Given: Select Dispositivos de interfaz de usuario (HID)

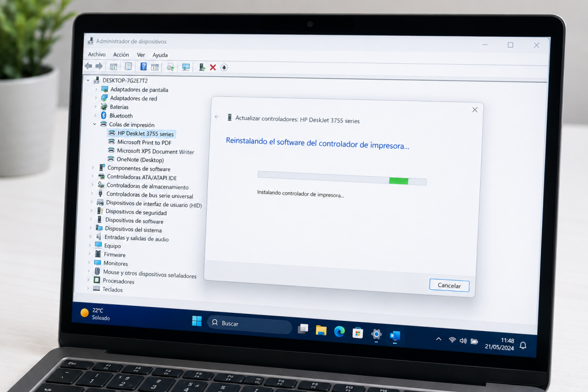Looking at the screenshot, I should 154,204.
